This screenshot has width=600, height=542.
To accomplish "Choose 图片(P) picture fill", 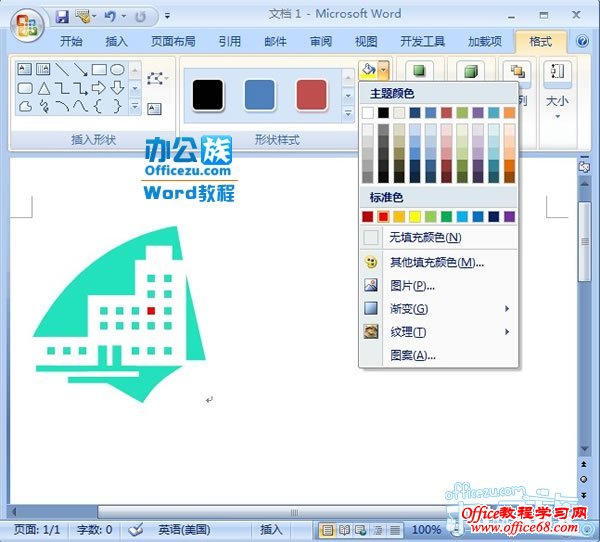I will 439,286.
